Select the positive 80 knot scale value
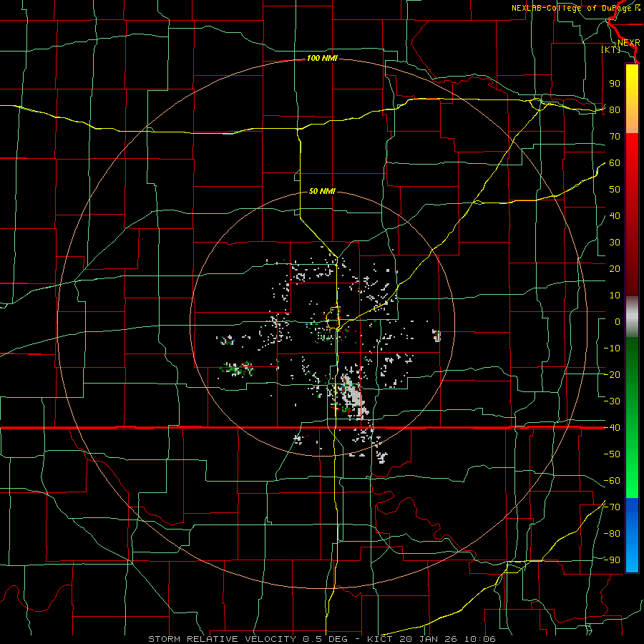The width and height of the screenshot is (644, 644). point(615,109)
